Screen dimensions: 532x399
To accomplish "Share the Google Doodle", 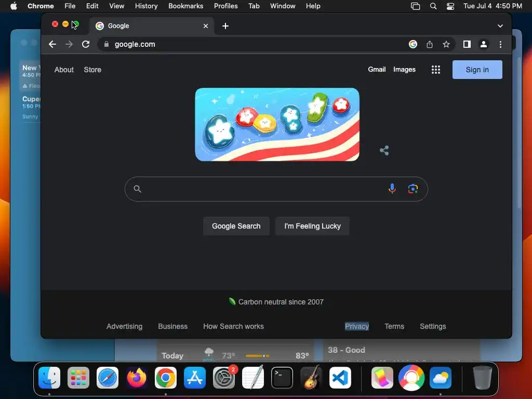I will pyautogui.click(x=384, y=150).
